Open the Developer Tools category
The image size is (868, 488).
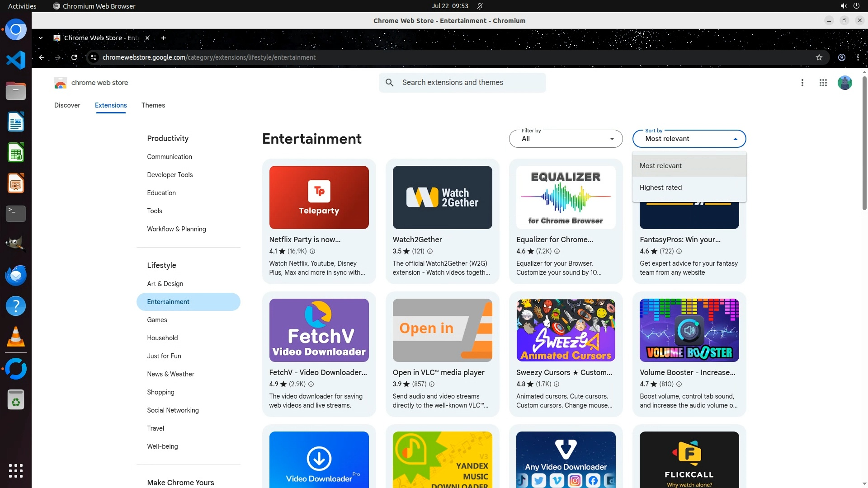tap(170, 175)
